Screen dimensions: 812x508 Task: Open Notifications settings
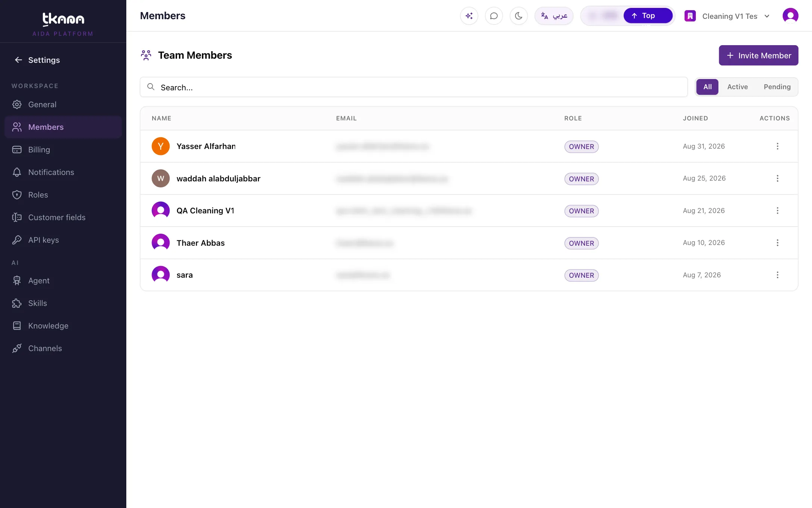click(63, 172)
